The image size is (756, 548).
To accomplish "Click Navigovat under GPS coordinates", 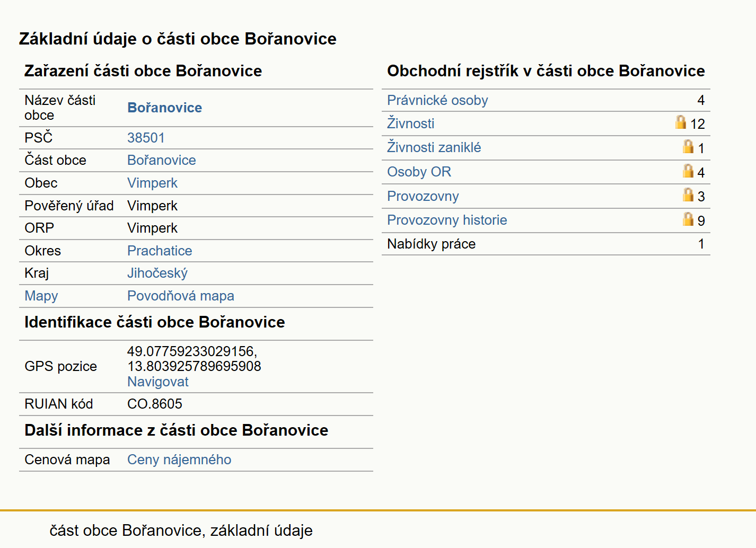I will 158,382.
